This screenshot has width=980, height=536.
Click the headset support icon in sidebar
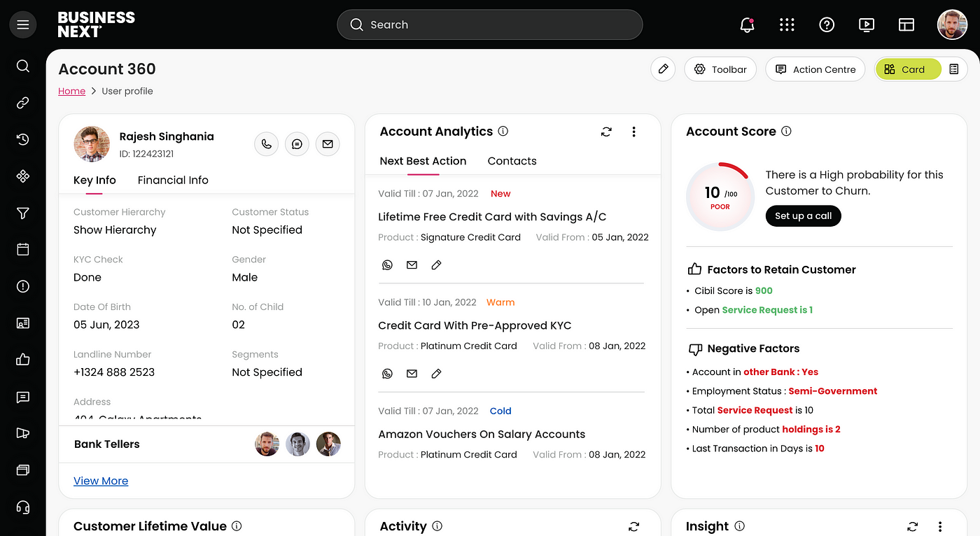23,507
